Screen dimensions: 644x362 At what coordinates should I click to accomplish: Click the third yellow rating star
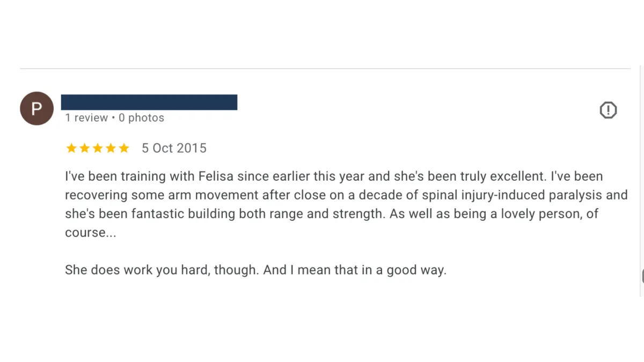click(98, 148)
